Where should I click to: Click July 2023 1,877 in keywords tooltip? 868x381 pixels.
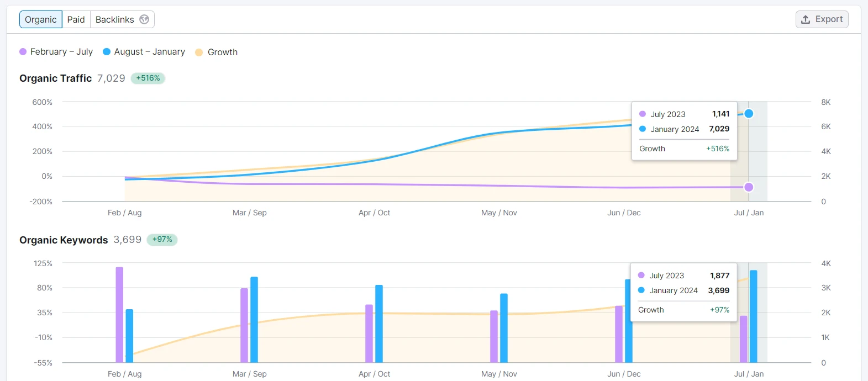point(684,276)
